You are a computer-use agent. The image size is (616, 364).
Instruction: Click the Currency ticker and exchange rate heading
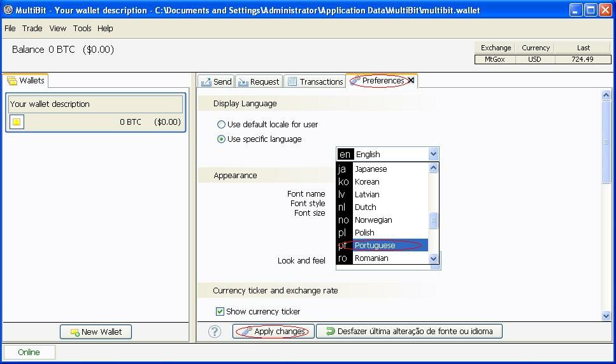(275, 291)
